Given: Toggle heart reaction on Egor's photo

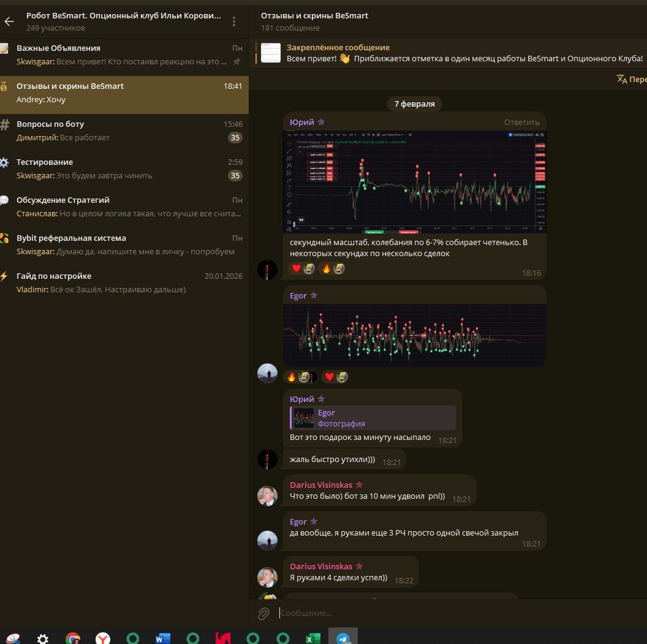Looking at the screenshot, I should [335, 377].
